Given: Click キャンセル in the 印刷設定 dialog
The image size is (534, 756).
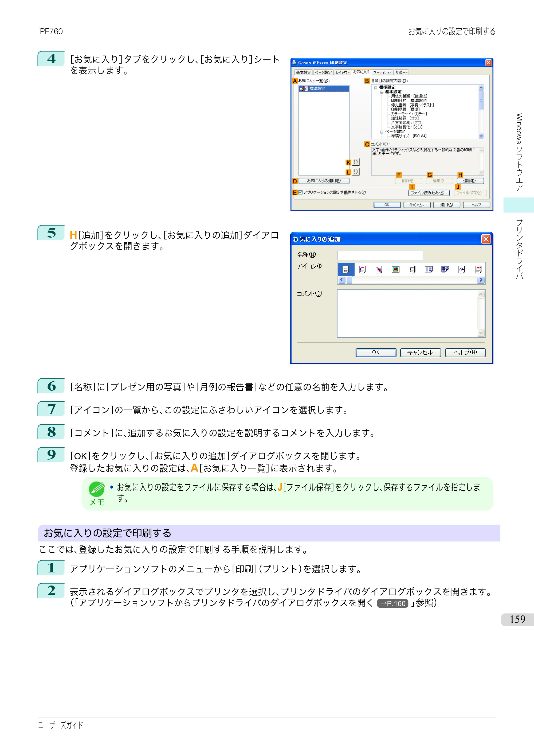Looking at the screenshot, I should (x=417, y=205).
